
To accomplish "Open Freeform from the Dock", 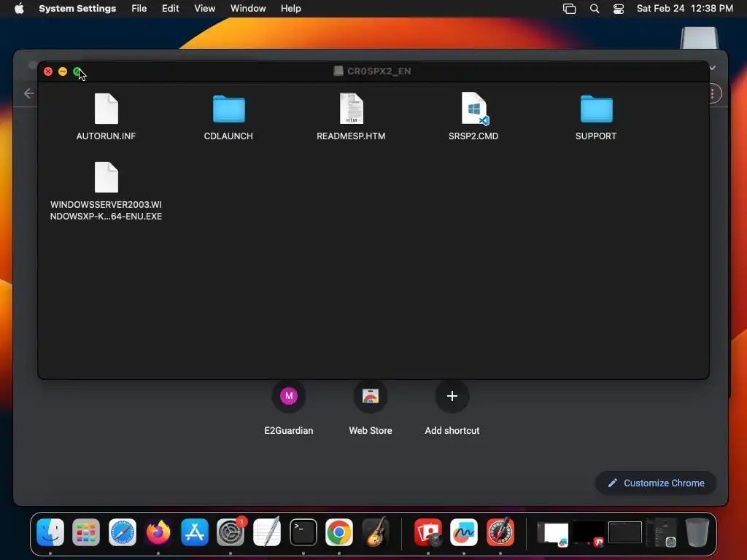I will tap(464, 532).
